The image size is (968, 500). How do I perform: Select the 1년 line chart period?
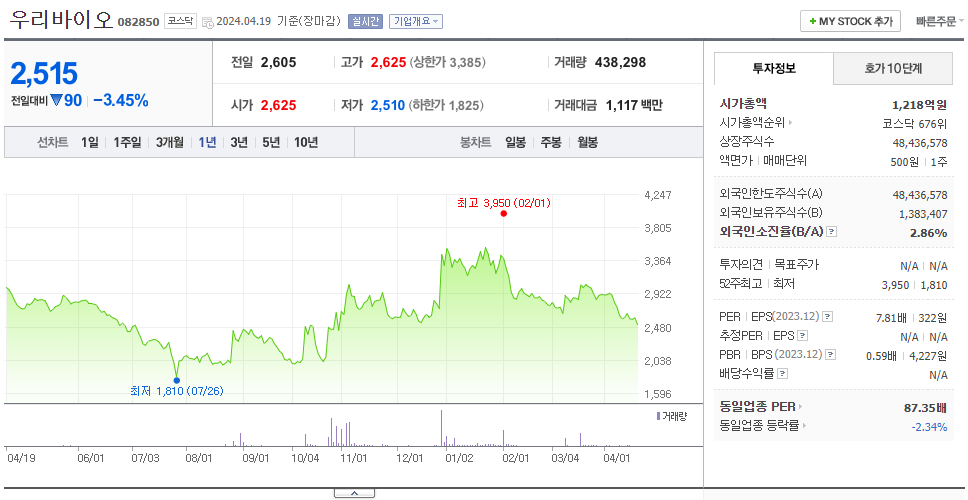click(x=207, y=143)
